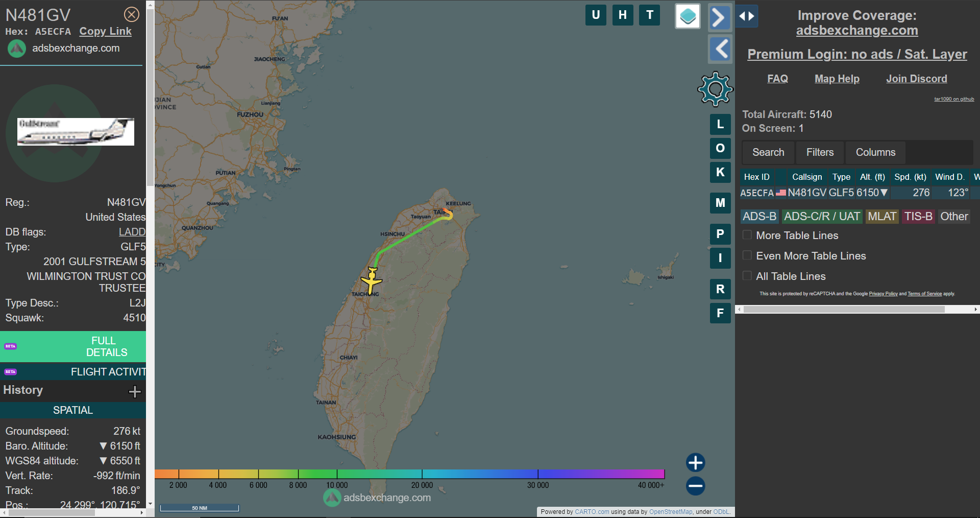Sort table by Hex ID column
The height and width of the screenshot is (518, 980).
[x=757, y=177]
